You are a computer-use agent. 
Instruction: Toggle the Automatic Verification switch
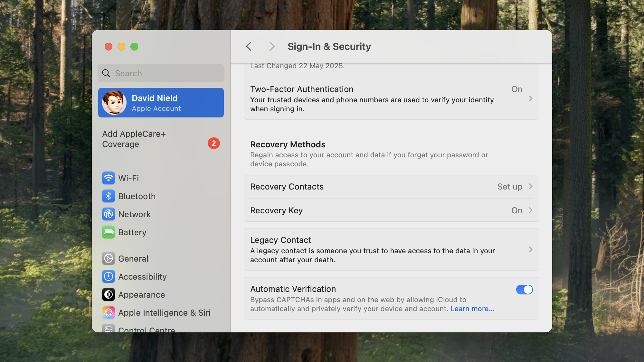[x=524, y=290]
